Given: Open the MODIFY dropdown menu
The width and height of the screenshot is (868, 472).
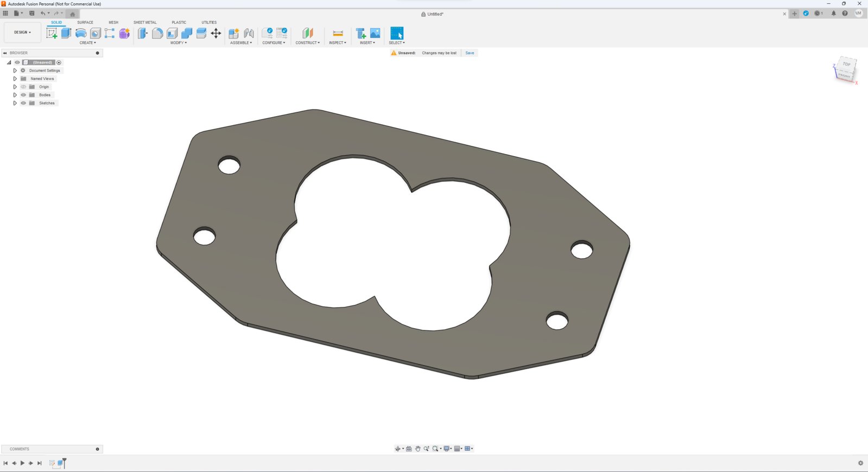Looking at the screenshot, I should (x=179, y=43).
